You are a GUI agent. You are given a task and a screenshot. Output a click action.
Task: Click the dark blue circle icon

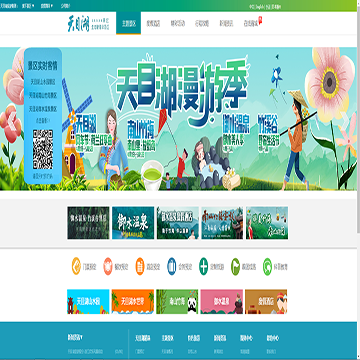(x=172, y=267)
